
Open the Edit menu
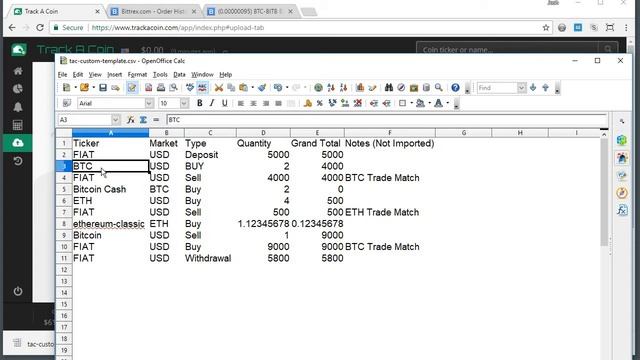point(78,75)
